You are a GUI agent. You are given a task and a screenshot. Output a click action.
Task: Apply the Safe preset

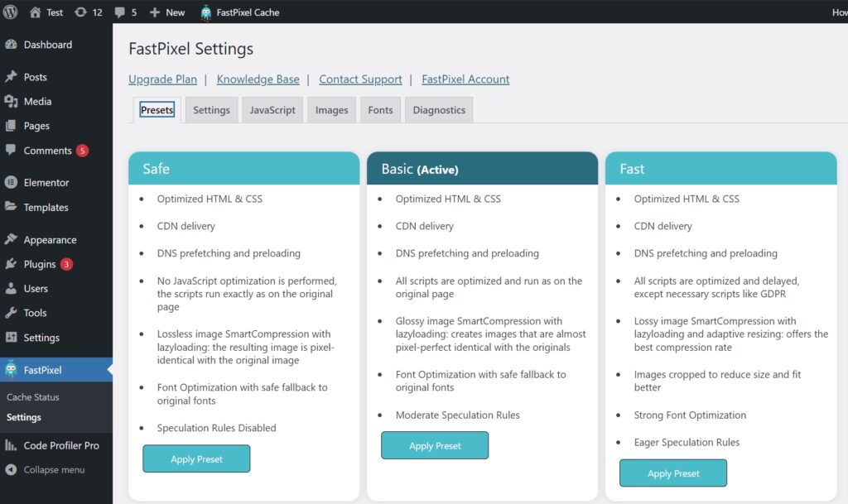pos(196,458)
